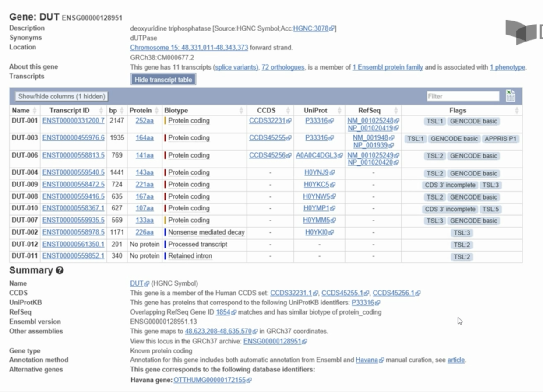Sort by the Protein column arrows
543x392 pixels.
(x=157, y=110)
